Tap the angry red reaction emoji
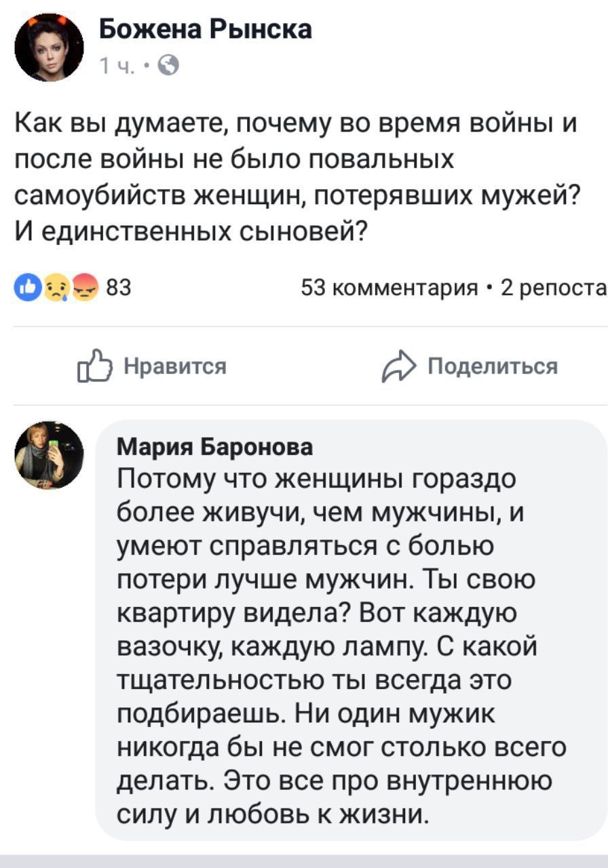Image resolution: width=608 pixels, height=868 pixels. point(85,288)
